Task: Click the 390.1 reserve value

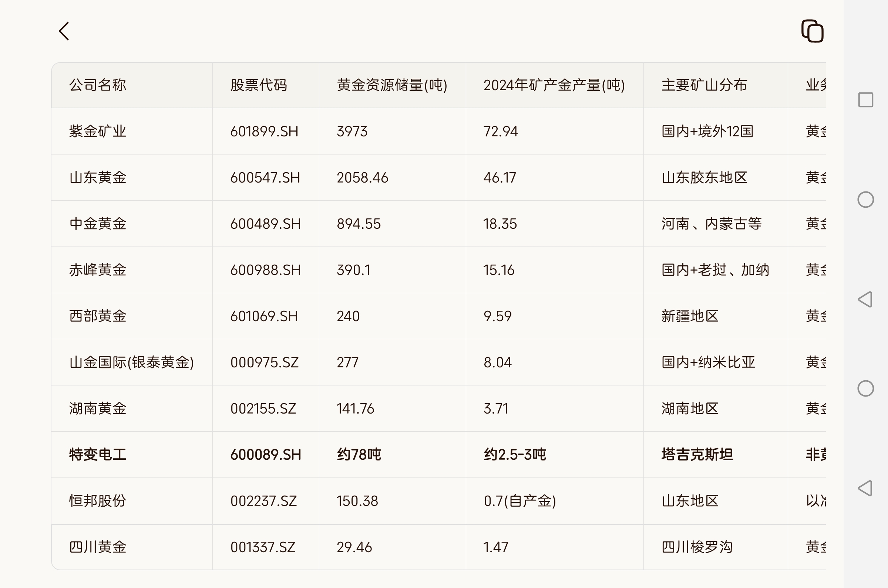Action: (x=353, y=270)
